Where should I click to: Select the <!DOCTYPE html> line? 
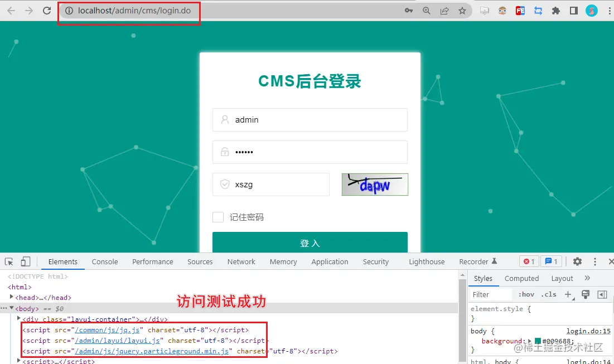pos(37,276)
